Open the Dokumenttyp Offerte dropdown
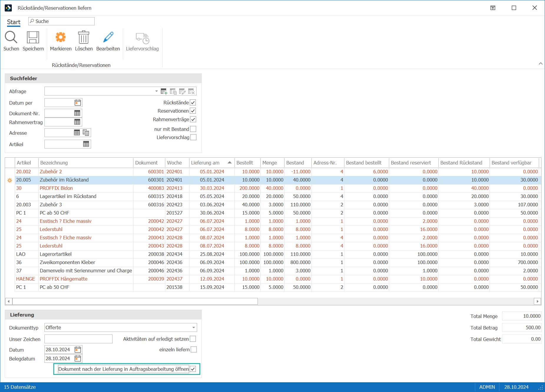The width and height of the screenshot is (545, 392). (x=194, y=327)
